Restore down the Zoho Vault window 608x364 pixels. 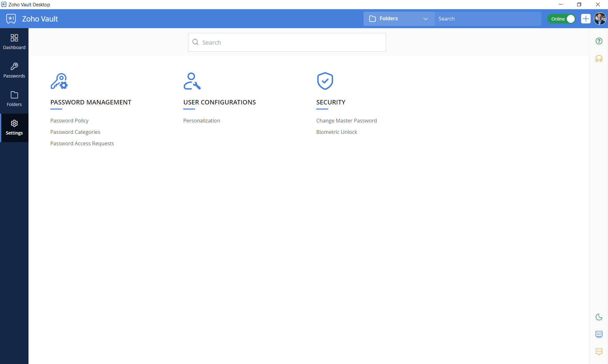click(x=579, y=4)
